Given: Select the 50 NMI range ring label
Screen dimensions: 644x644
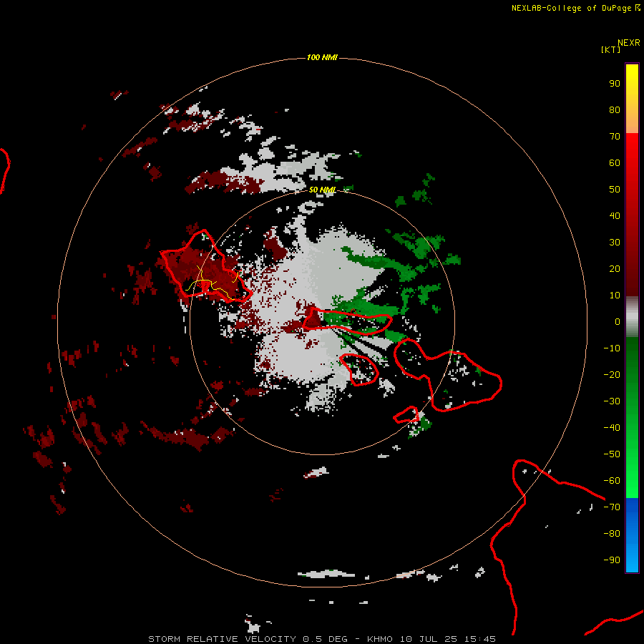Looking at the screenshot, I should tap(323, 190).
